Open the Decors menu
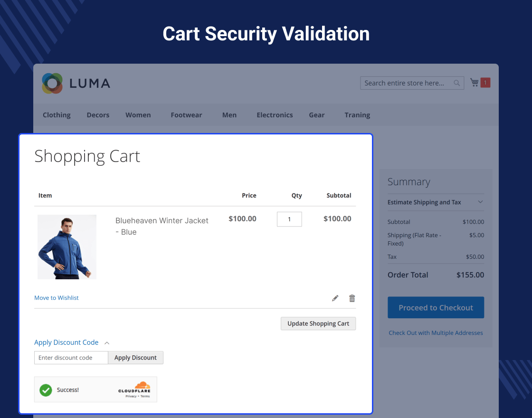532x418 pixels. 98,115
